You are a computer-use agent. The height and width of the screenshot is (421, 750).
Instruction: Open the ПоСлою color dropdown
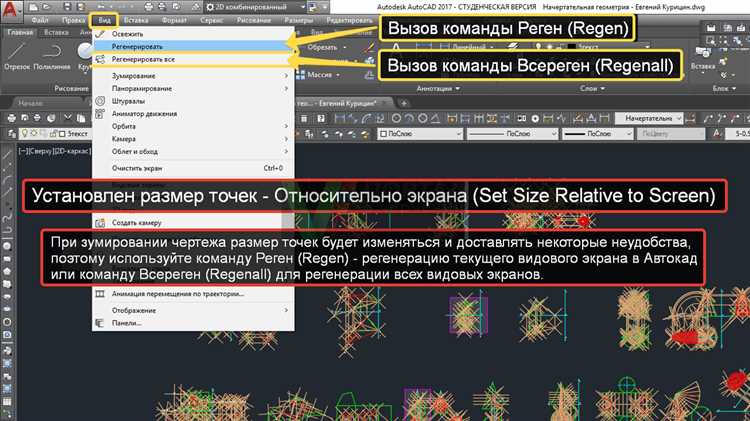tap(420, 134)
